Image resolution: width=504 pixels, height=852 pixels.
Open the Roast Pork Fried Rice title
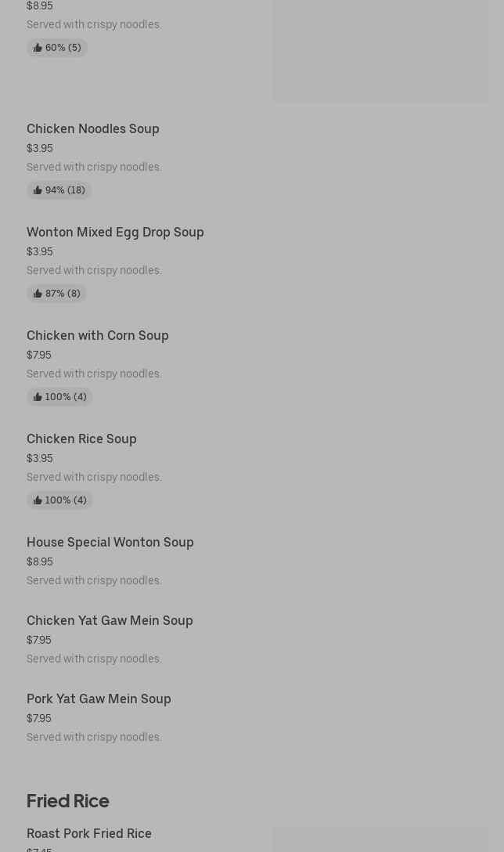88,833
